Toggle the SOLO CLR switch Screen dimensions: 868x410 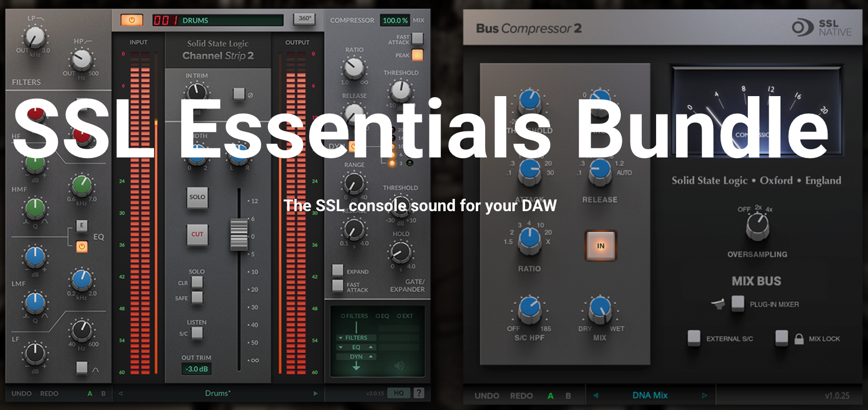click(x=197, y=282)
